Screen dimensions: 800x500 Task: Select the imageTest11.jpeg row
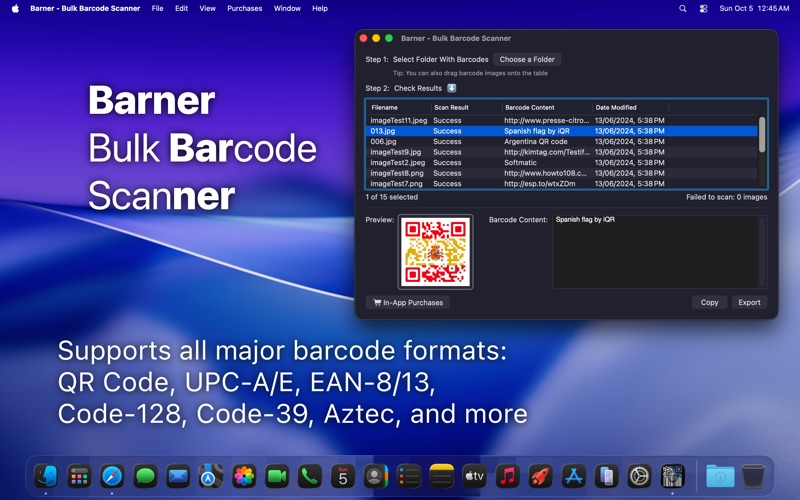click(x=563, y=120)
